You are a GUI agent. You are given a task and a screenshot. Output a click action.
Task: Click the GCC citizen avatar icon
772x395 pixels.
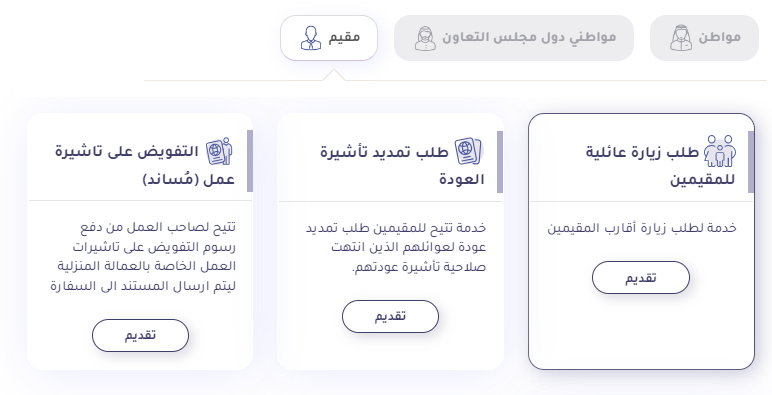click(x=425, y=38)
